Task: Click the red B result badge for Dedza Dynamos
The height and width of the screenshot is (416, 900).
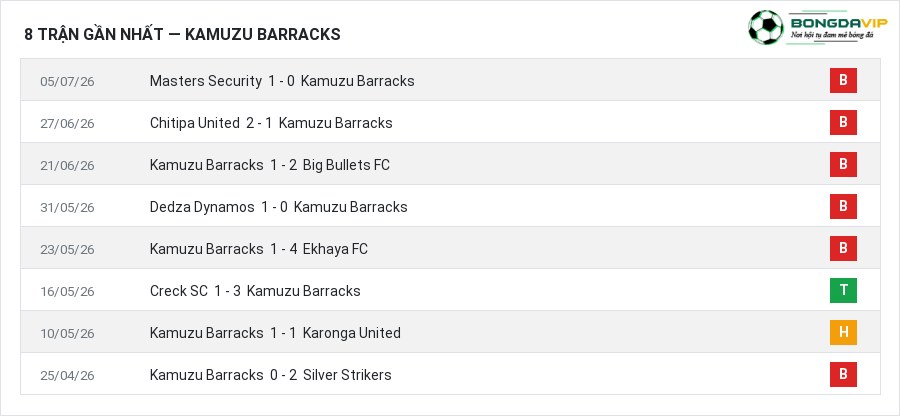Action: [843, 206]
